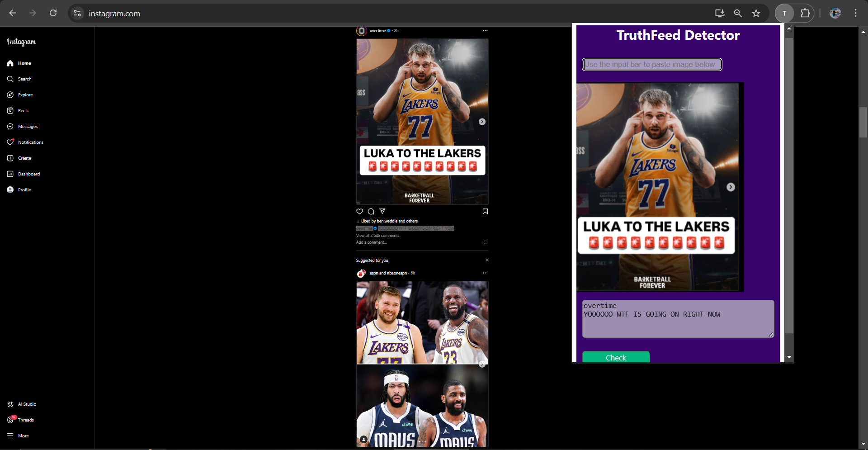Expand the More menu in sidebar
Viewport: 868px width, 450px height.
click(x=18, y=436)
